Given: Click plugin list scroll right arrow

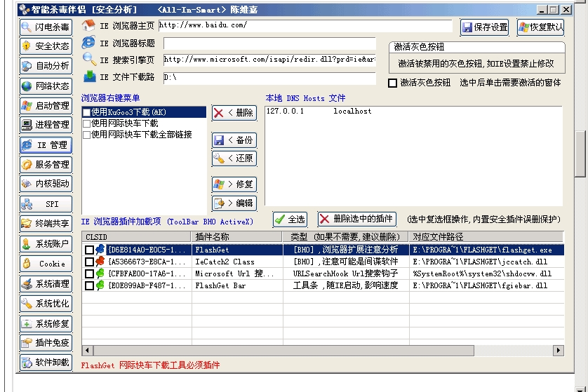Looking at the screenshot, I should (x=559, y=351).
